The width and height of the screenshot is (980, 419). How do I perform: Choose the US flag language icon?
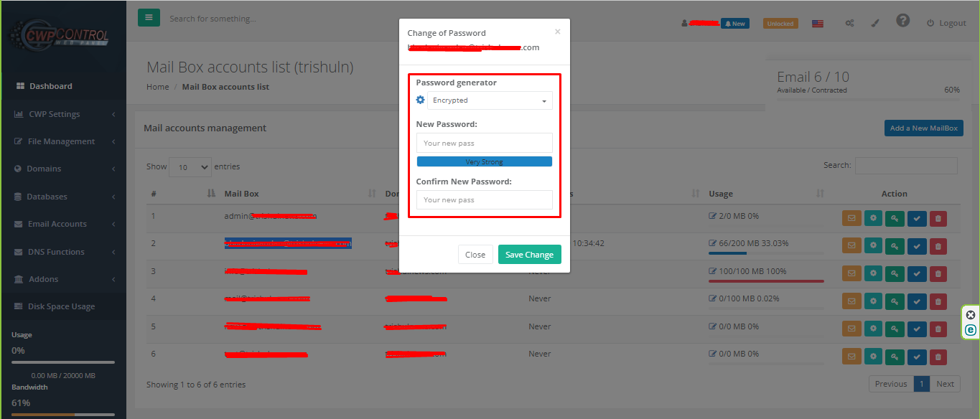point(818,24)
